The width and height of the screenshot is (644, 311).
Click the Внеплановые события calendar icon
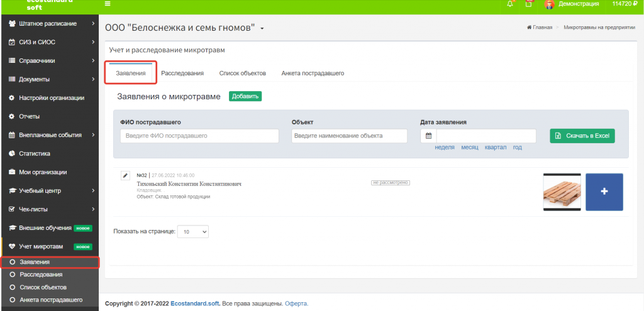(x=12, y=135)
